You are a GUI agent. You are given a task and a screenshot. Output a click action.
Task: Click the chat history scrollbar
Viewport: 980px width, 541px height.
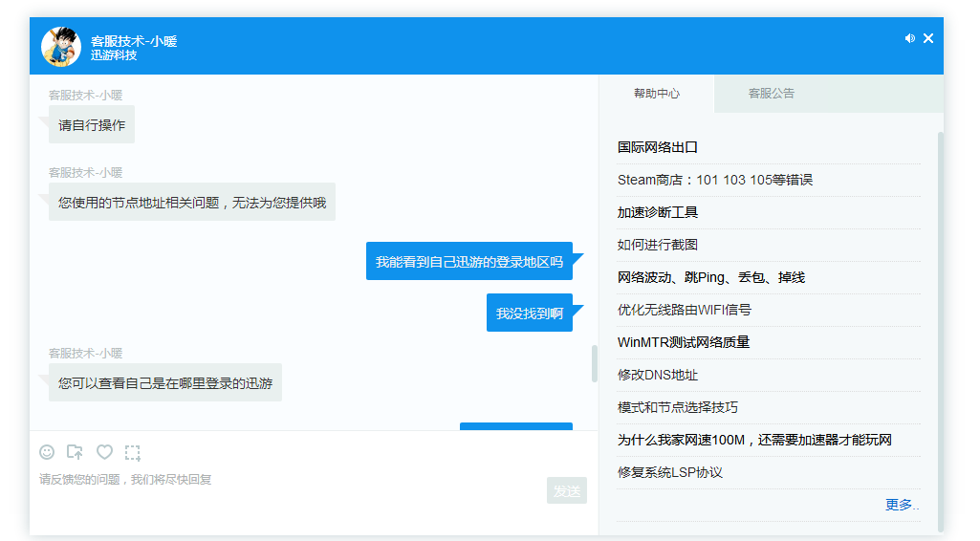point(595,363)
